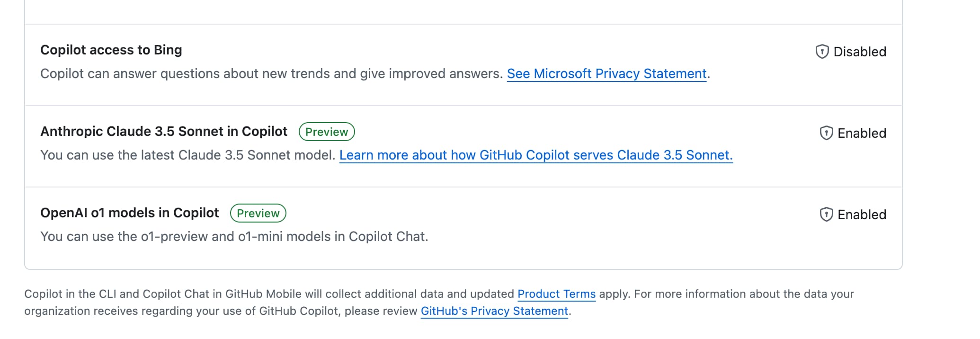Select the Enabled status for OpenAI o1 models
This screenshot has width=980, height=339.
click(862, 214)
